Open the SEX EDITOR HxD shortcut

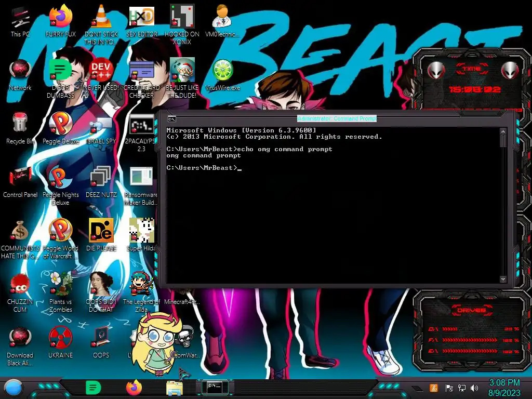tap(142, 22)
